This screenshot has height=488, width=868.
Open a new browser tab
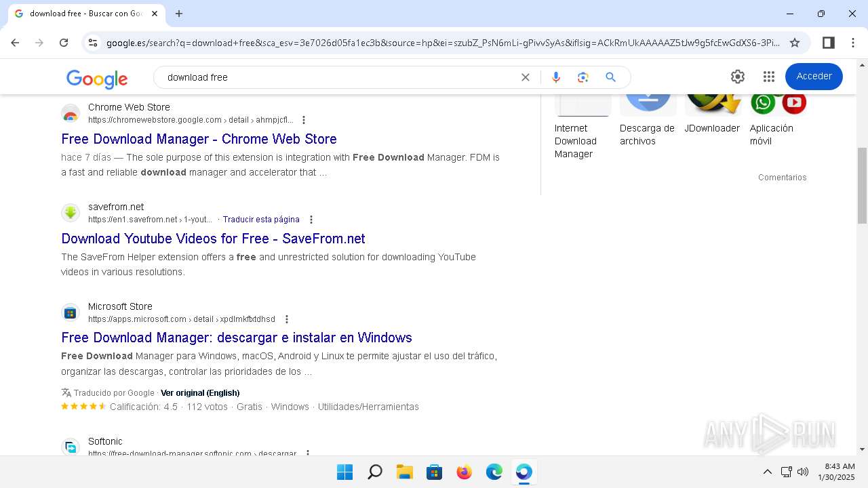click(x=179, y=14)
